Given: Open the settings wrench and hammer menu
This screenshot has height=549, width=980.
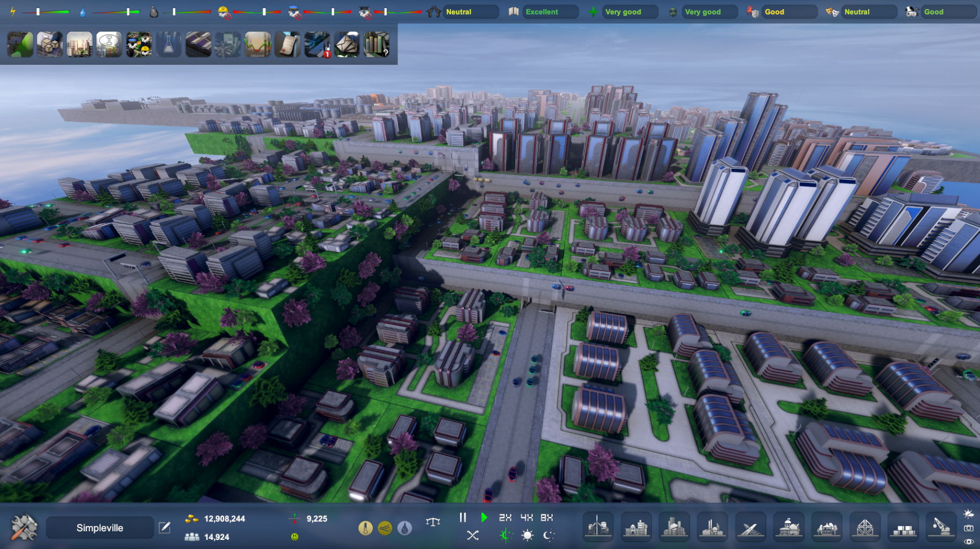Looking at the screenshot, I should pos(24,528).
